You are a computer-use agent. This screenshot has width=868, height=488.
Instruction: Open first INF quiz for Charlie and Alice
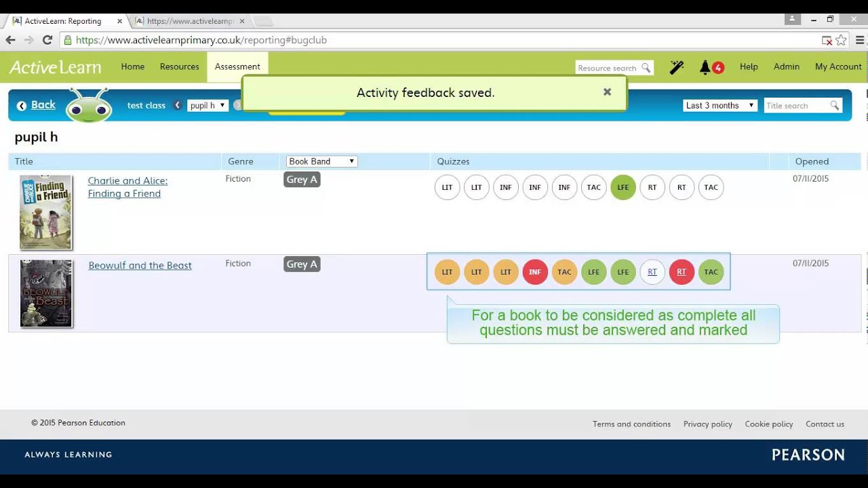tap(506, 188)
